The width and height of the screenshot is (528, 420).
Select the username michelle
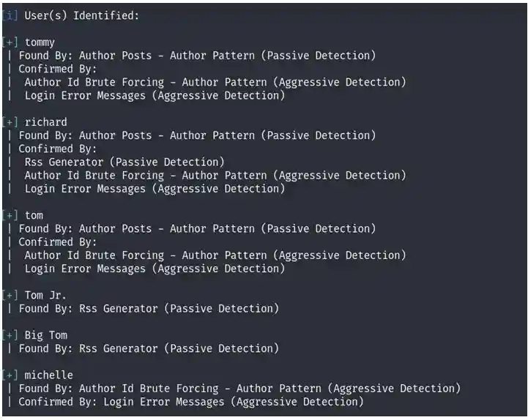[x=48, y=375]
